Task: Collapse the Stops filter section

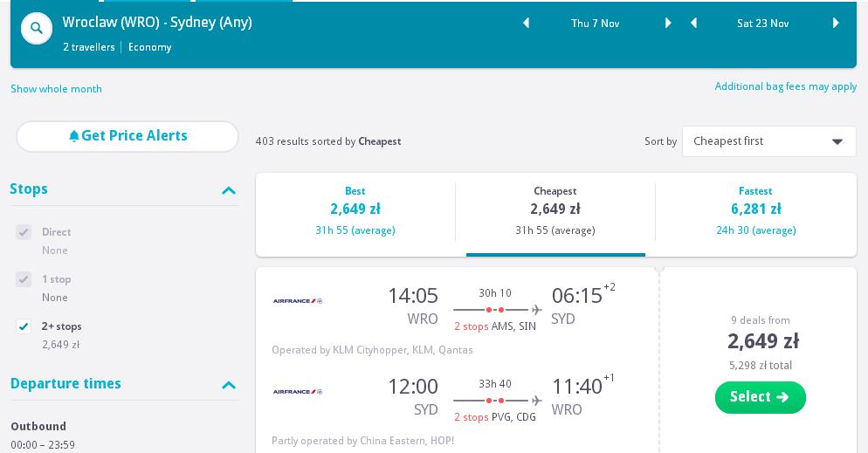Action: point(229,191)
